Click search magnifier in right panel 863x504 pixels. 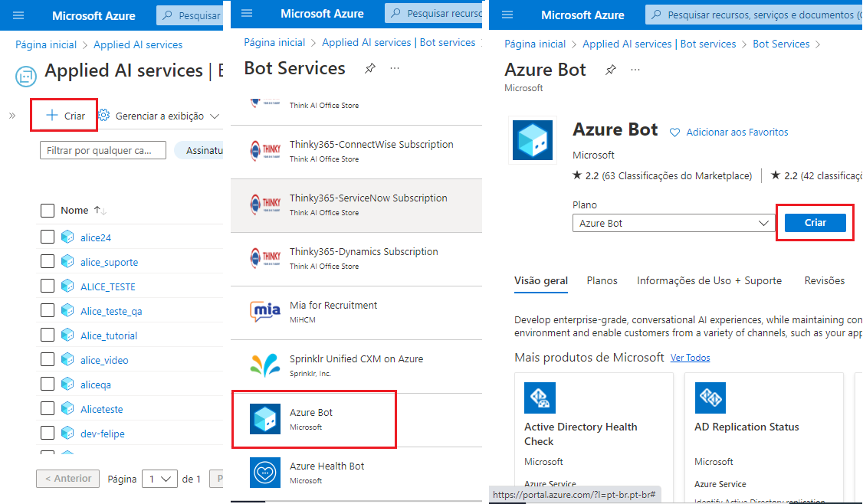coord(656,15)
